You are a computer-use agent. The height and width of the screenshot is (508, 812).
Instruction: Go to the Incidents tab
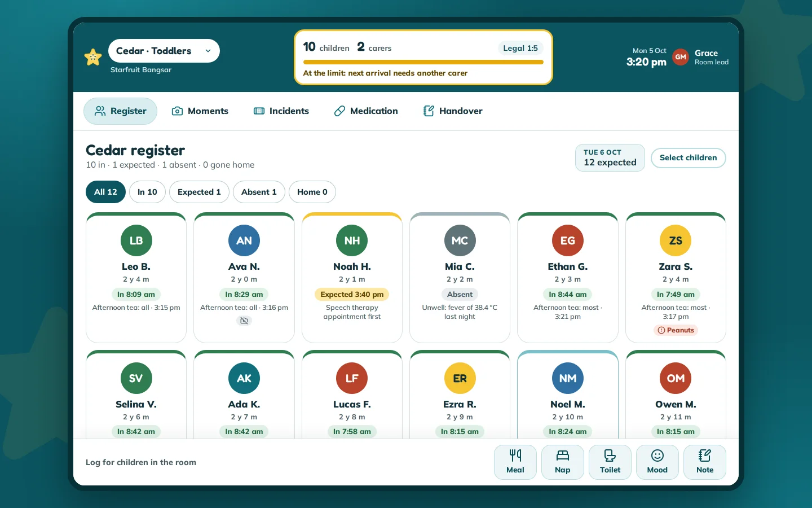coord(281,111)
